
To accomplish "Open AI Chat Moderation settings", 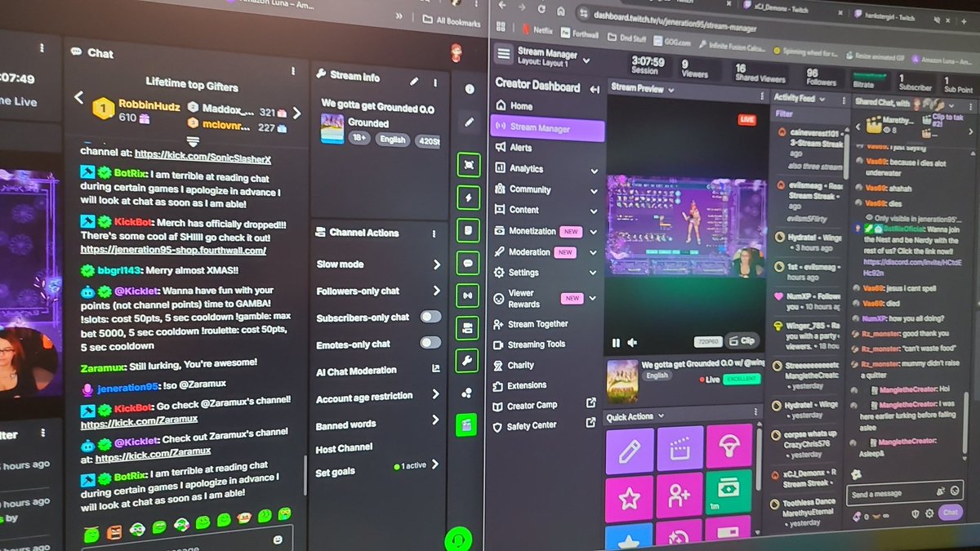I will (377, 371).
